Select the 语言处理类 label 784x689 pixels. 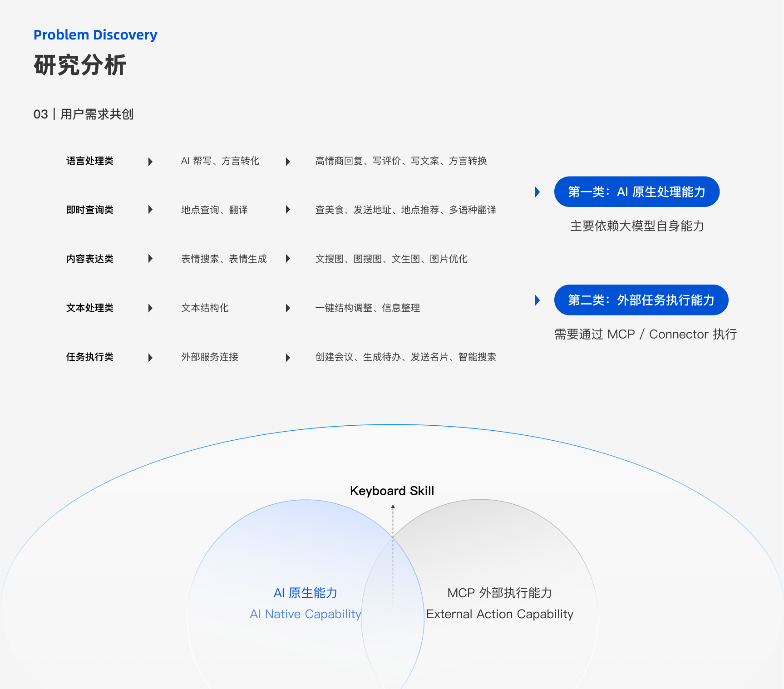point(90,161)
